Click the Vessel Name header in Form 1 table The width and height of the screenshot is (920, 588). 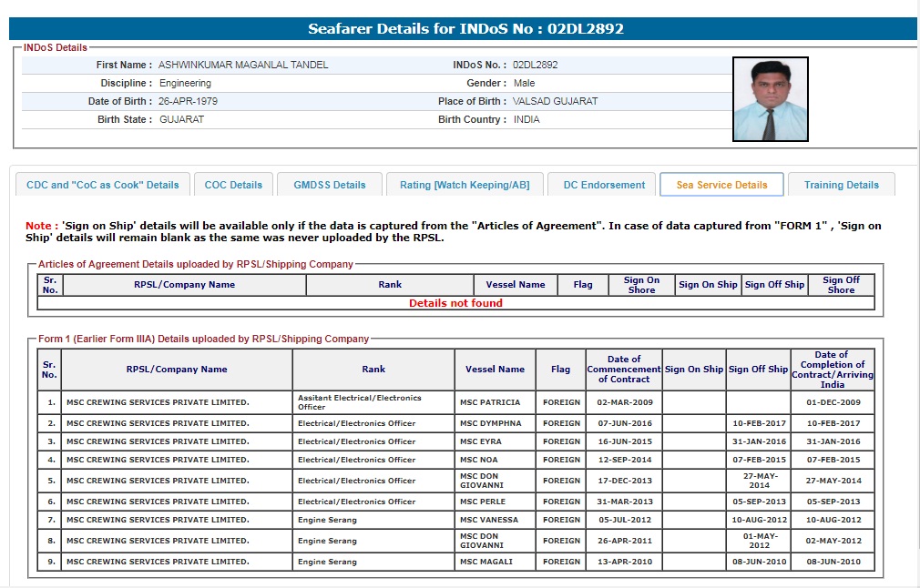(x=495, y=370)
